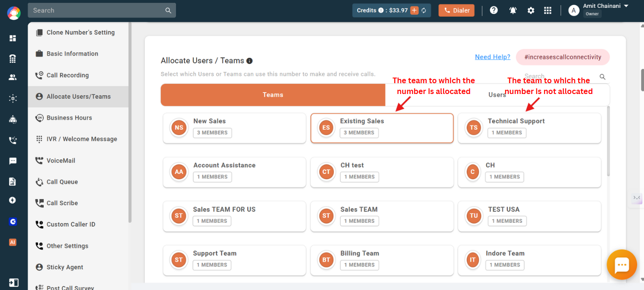Open the call activity phone icon in left rail
The image size is (644, 290).
click(x=13, y=140)
